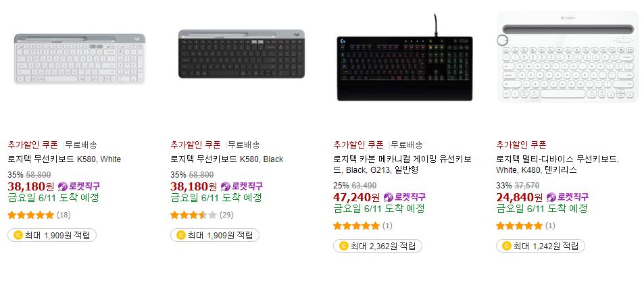This screenshot has height=285, width=644.
Task: Click the rocket icon beside the 24,840원 price
Action: coord(551,197)
